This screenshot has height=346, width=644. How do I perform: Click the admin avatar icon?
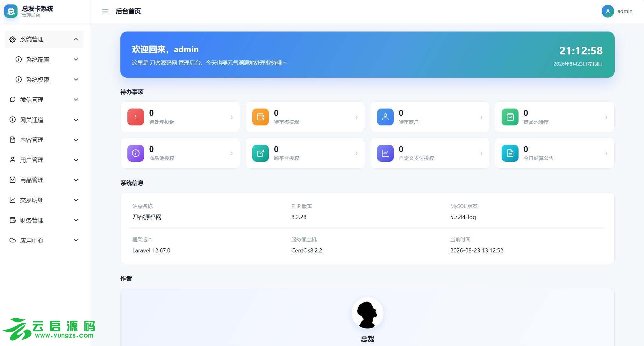pyautogui.click(x=608, y=11)
